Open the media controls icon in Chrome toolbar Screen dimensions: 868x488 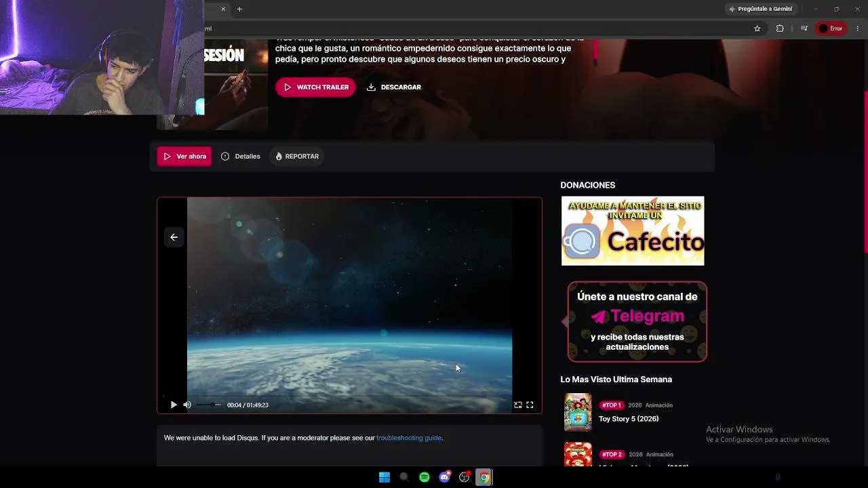[804, 28]
